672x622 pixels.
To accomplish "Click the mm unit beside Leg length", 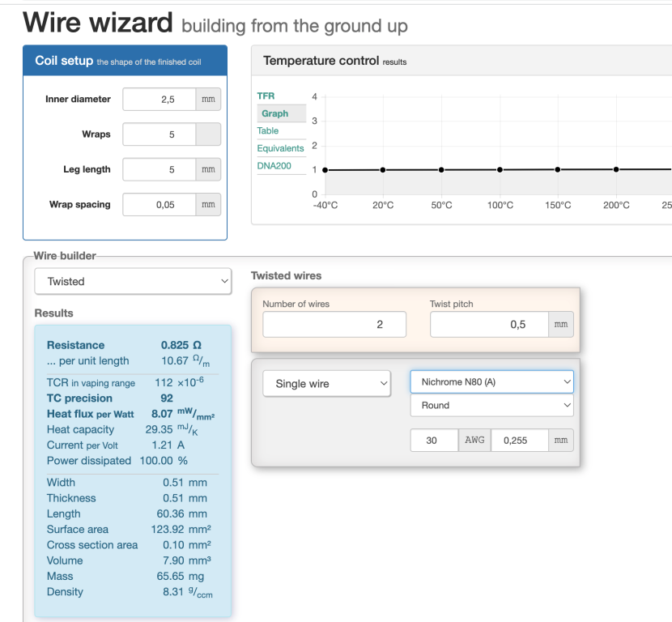I will coord(208,170).
